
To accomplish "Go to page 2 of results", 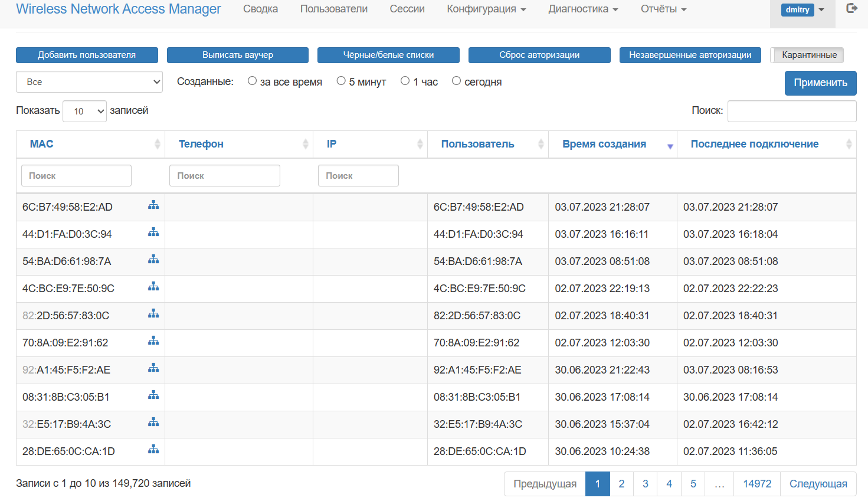I will pos(621,484).
